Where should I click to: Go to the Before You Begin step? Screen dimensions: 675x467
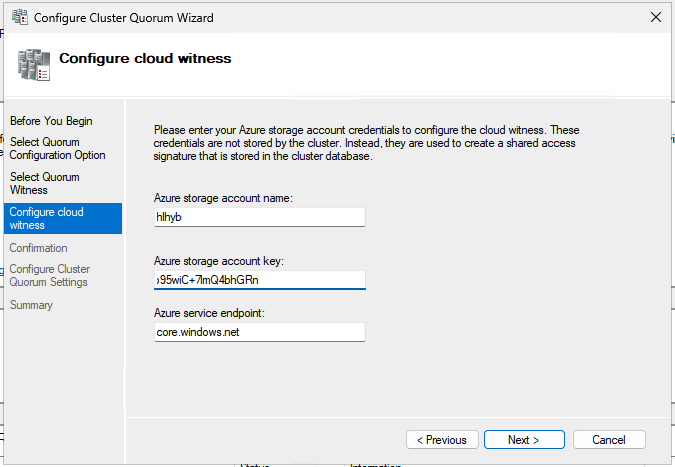point(51,121)
